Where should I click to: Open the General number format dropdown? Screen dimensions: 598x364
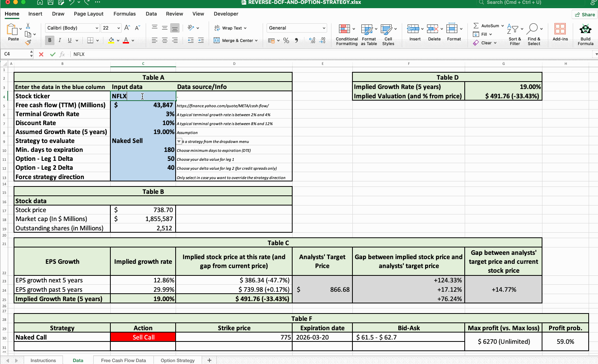tap(296, 28)
